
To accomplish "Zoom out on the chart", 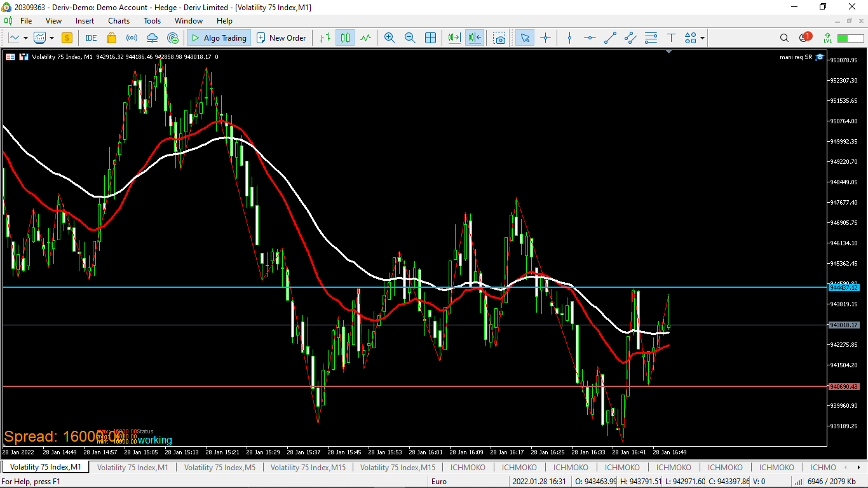I will (410, 38).
